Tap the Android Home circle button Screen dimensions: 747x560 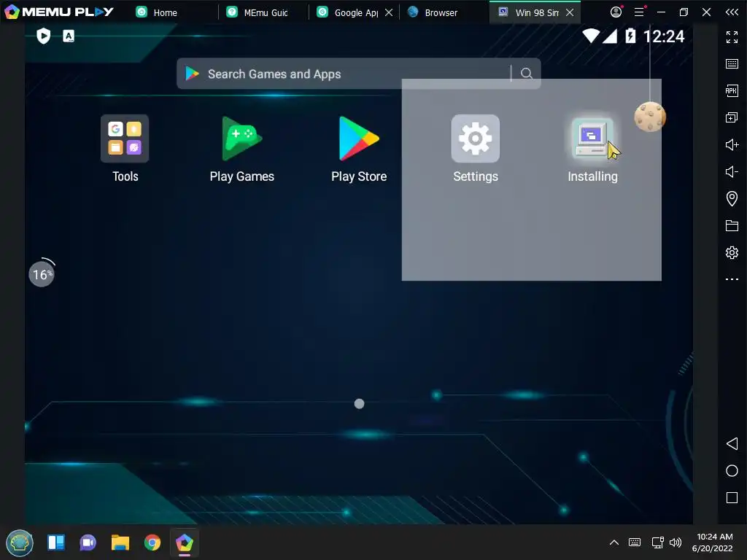(732, 471)
